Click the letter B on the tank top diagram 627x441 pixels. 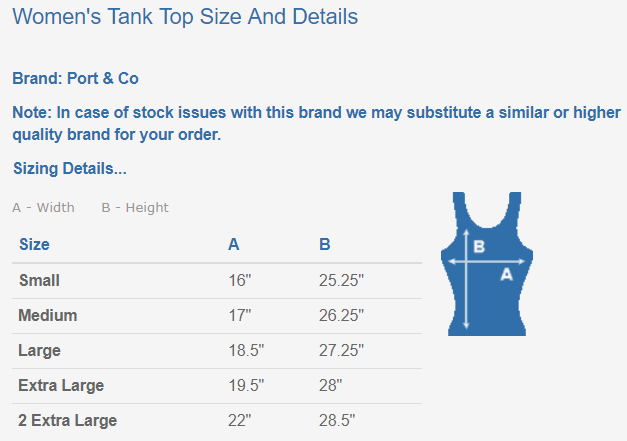(479, 246)
